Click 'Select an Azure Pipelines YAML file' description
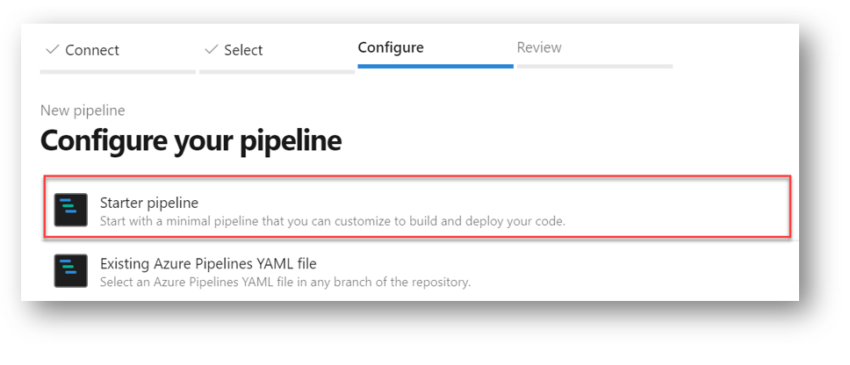850x365 pixels. coord(285,282)
